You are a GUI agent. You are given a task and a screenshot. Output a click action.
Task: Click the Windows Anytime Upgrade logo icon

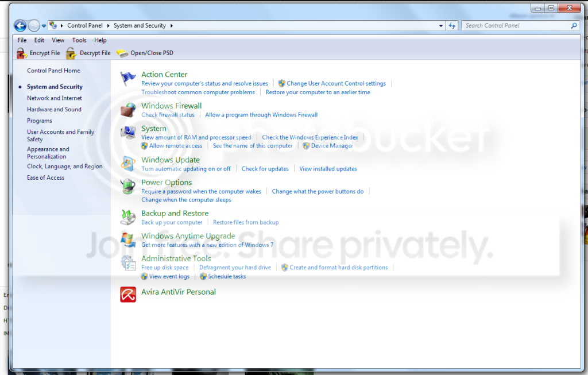coord(128,239)
